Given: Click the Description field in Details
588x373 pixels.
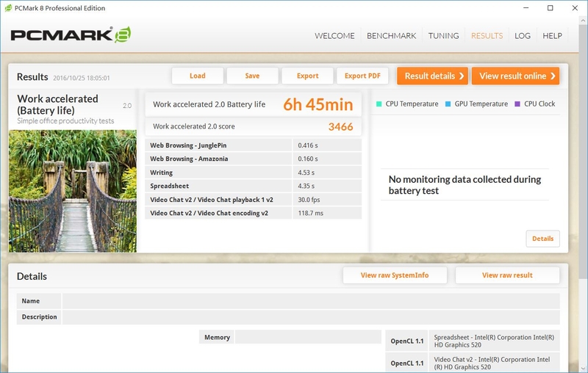Looking at the screenshot, I should [311, 316].
